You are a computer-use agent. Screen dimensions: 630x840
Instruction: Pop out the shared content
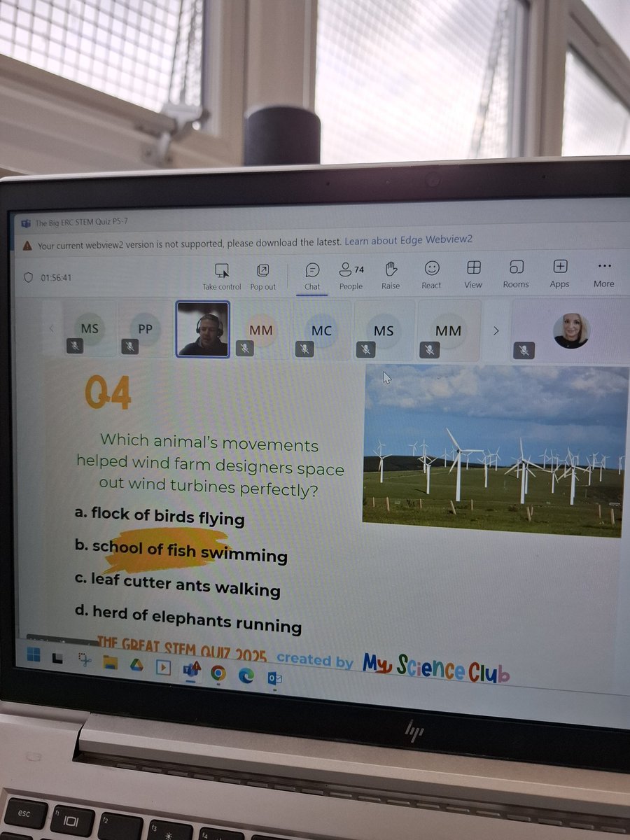262,276
